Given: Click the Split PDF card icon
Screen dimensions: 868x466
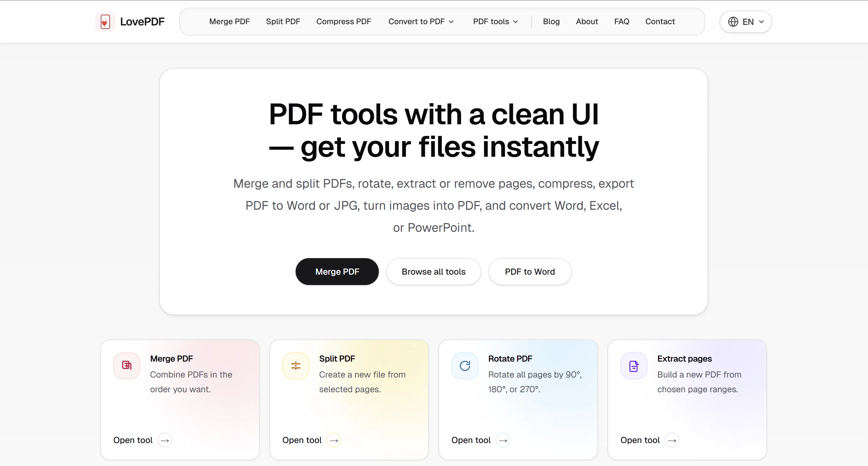Looking at the screenshot, I should click(296, 366).
